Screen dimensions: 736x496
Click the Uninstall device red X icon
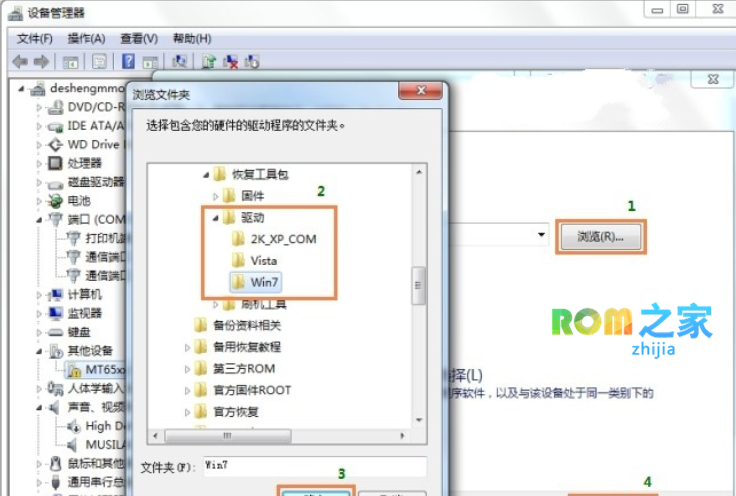tap(230, 61)
